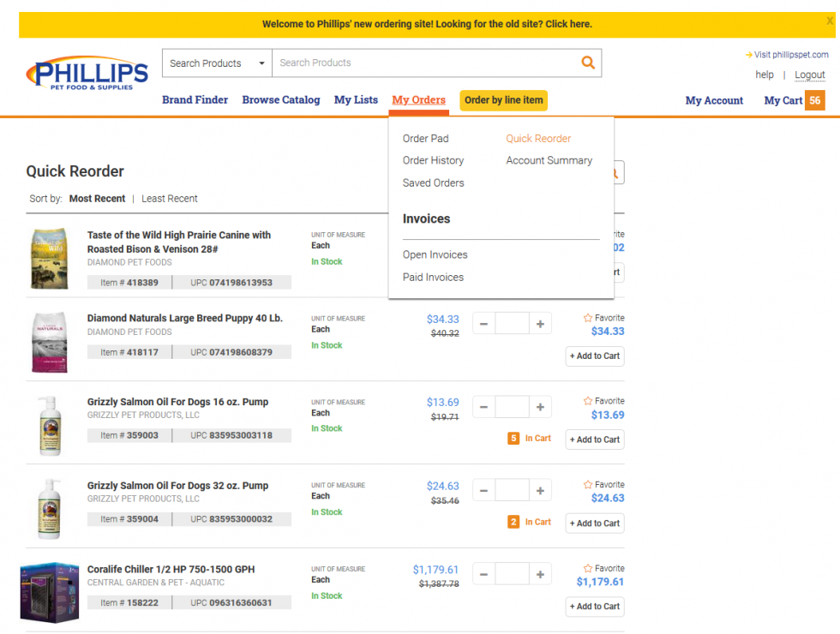840x634 pixels.
Task: Open the Search Products category dropdown
Action: coord(217,63)
